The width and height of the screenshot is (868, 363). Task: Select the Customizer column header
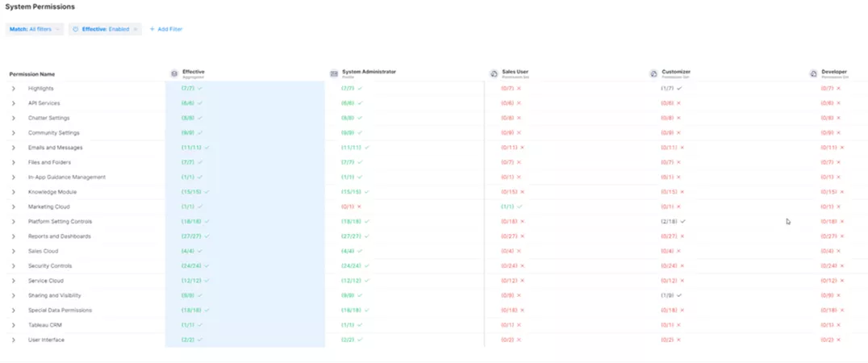(676, 72)
